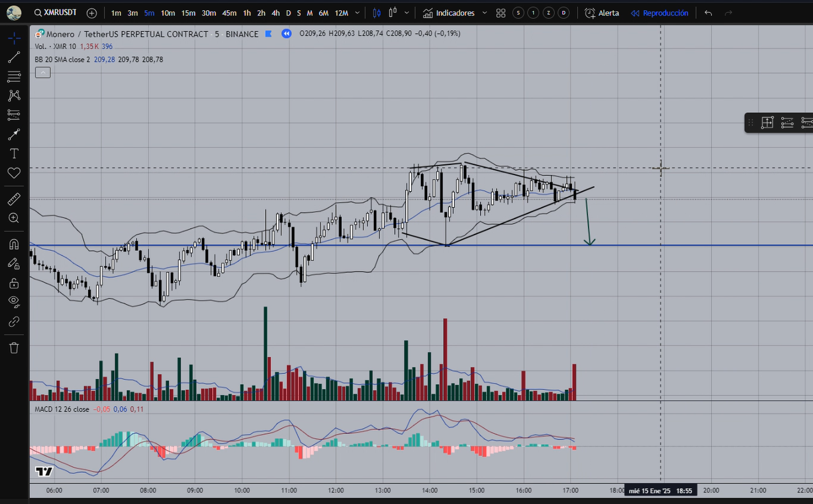Select the BB 20 SMA close 2 legend

coord(62,59)
